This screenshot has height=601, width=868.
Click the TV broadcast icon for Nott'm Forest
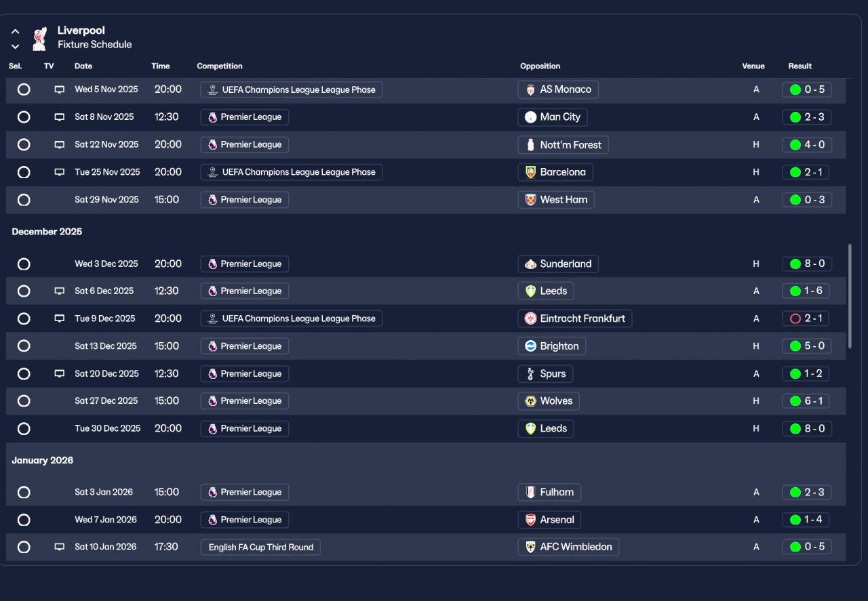click(x=60, y=144)
